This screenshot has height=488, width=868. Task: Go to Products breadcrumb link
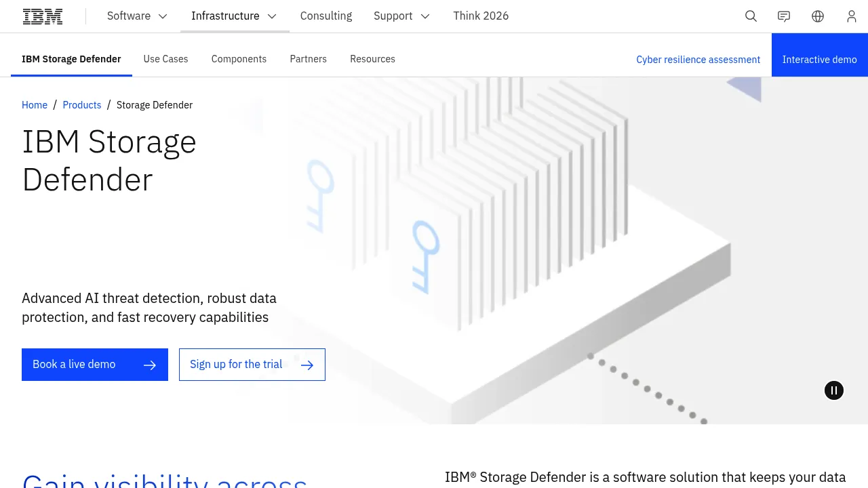click(x=82, y=105)
